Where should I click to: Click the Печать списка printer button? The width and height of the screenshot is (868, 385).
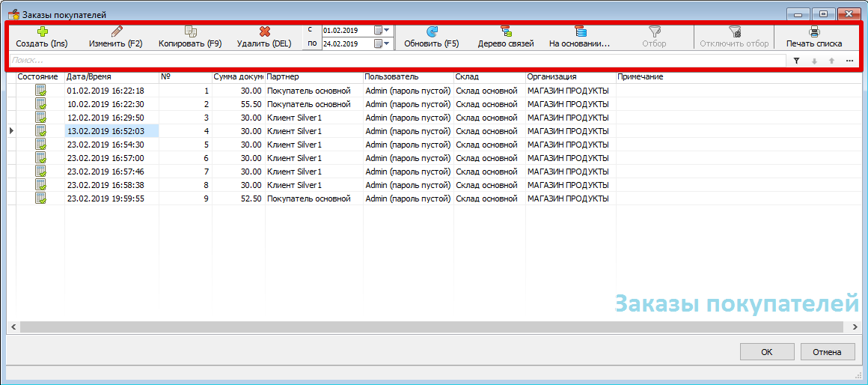(814, 37)
